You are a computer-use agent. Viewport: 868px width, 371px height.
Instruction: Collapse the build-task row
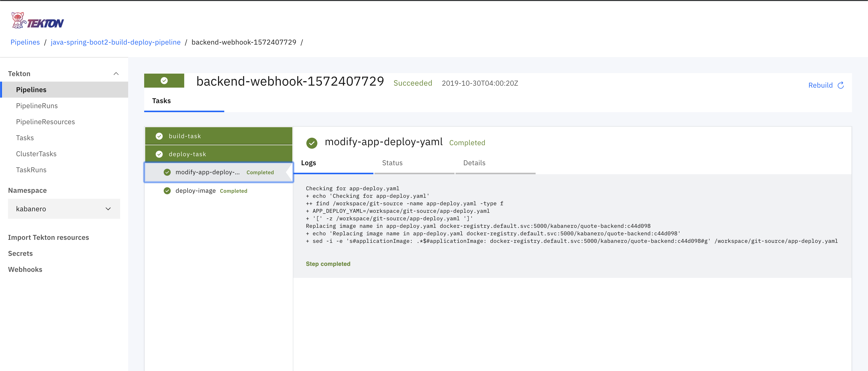219,136
